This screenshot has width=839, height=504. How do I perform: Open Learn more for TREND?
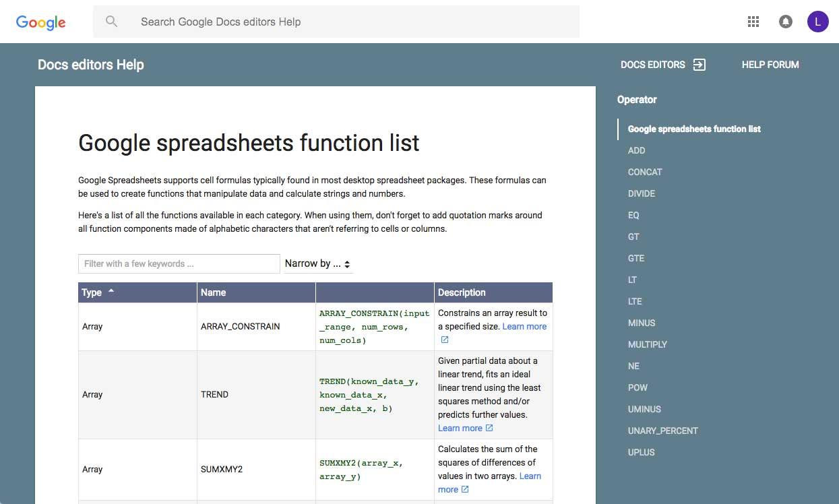460,429
